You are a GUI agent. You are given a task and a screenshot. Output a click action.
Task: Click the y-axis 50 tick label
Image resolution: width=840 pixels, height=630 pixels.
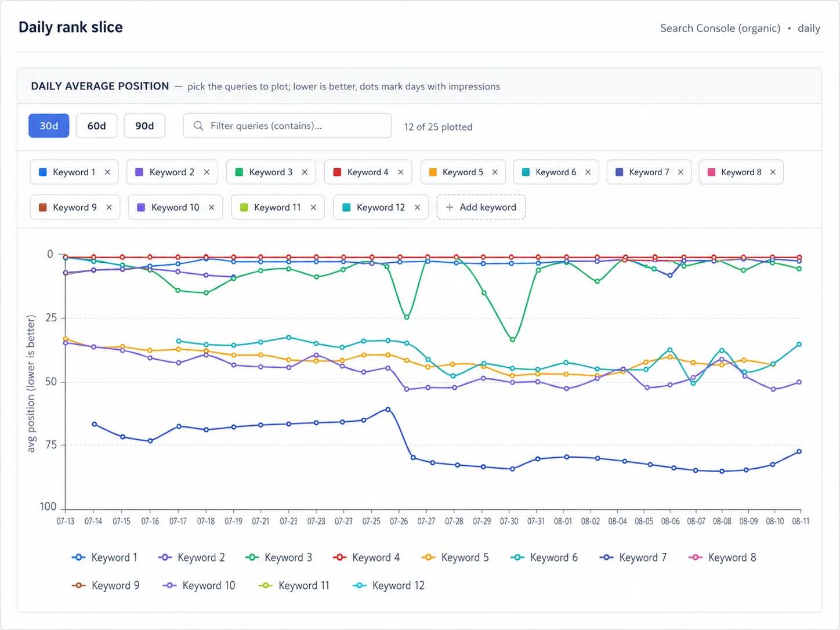pyautogui.click(x=51, y=382)
